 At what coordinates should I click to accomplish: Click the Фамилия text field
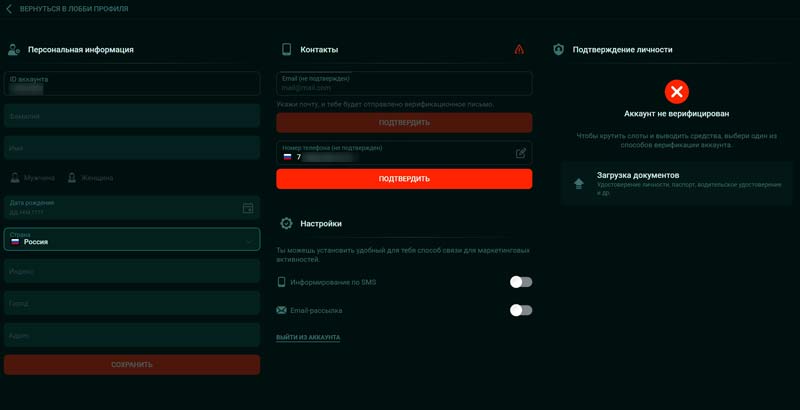(x=132, y=116)
